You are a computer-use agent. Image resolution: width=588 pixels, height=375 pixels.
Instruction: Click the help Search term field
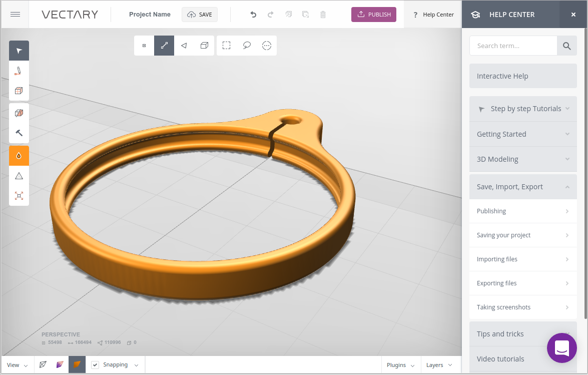513,46
